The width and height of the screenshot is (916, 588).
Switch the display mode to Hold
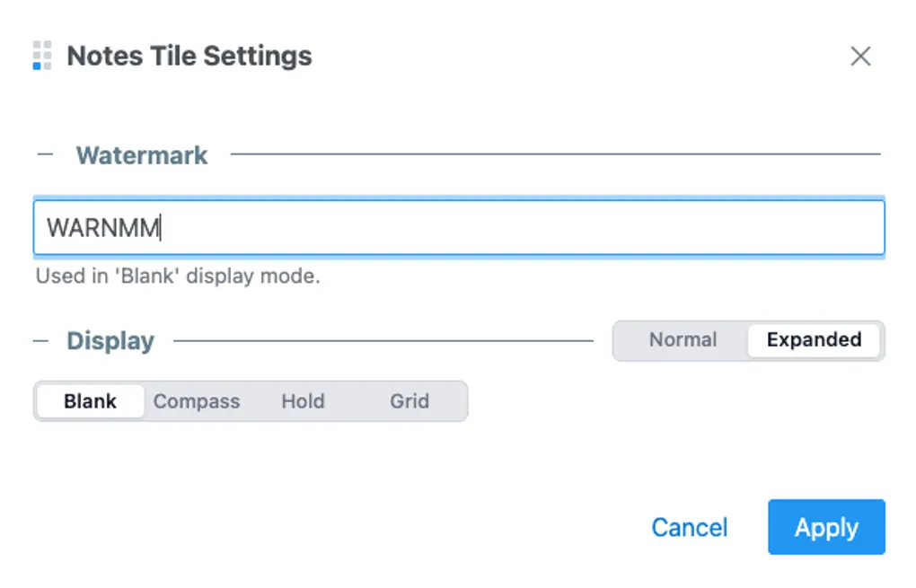303,401
